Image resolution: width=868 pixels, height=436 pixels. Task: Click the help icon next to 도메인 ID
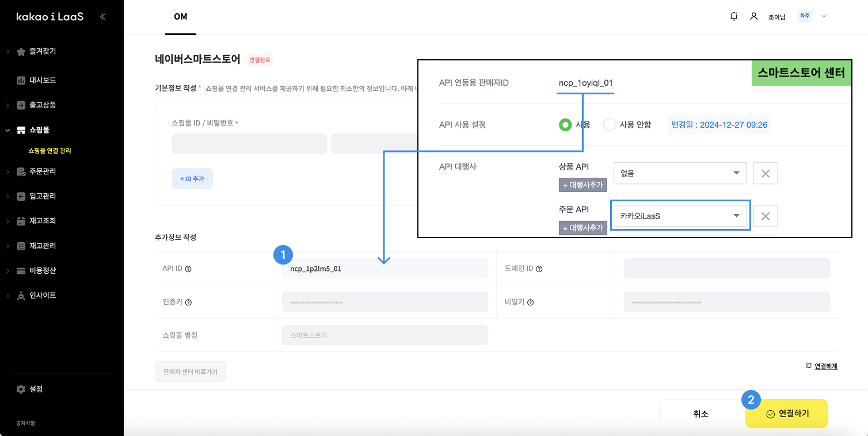(539, 269)
